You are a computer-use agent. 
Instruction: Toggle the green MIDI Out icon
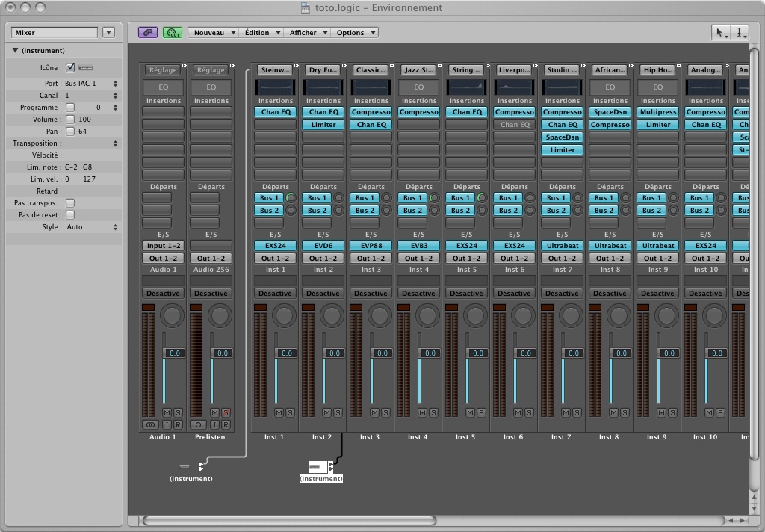(173, 33)
